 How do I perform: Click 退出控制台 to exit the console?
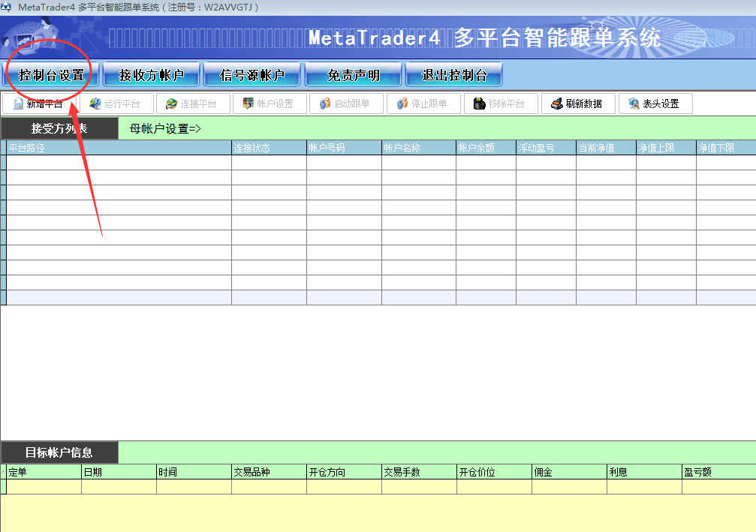454,75
